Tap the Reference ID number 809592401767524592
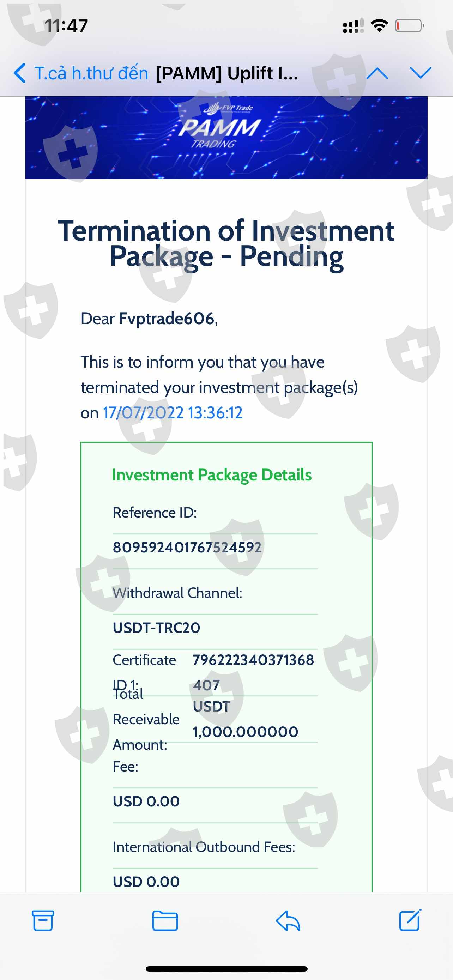The image size is (453, 980). tap(187, 547)
